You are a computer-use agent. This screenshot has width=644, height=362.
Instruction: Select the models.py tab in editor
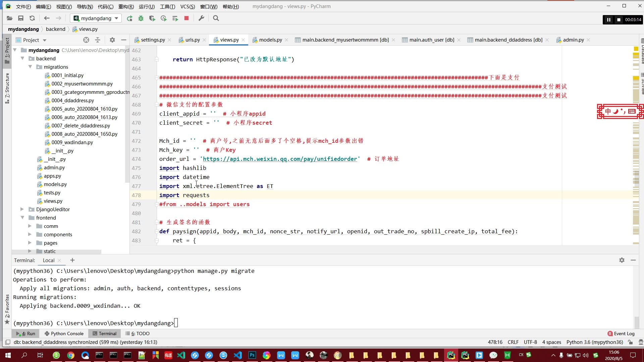tap(271, 40)
